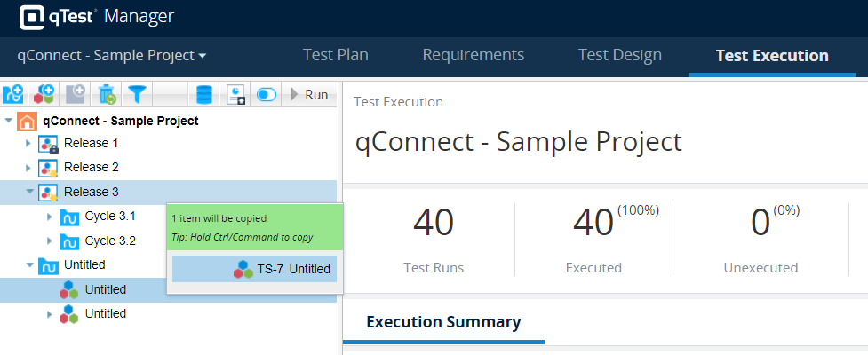Click the report settings icon beside database icon
The width and height of the screenshot is (868, 355).
pyautogui.click(x=235, y=94)
